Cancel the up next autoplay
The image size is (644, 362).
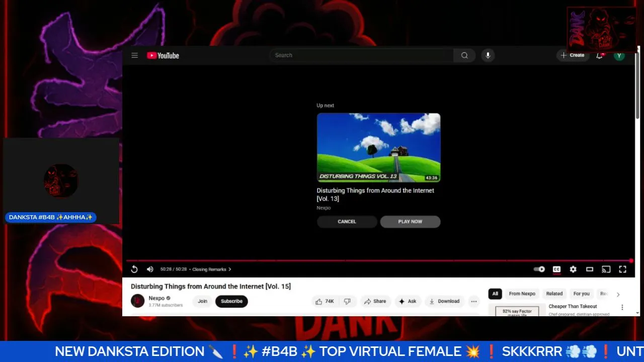click(347, 222)
